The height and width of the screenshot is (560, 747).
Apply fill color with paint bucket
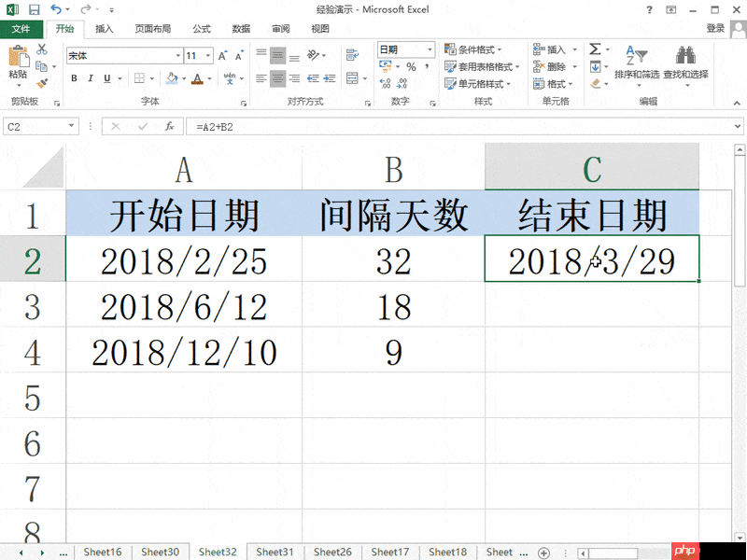tap(172, 78)
